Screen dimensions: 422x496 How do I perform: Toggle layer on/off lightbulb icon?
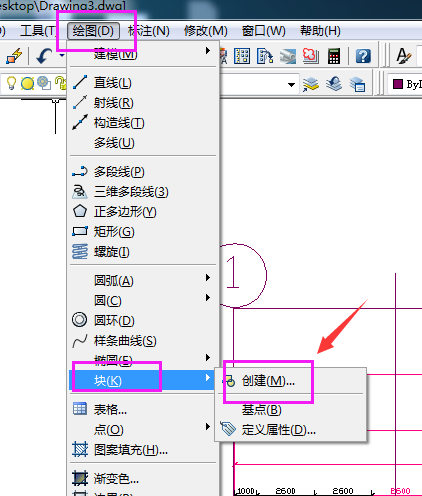click(11, 83)
